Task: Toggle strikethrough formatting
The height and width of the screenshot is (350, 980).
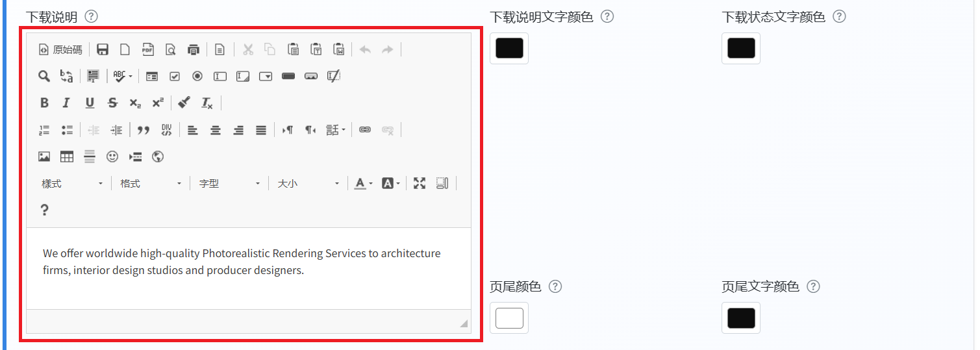Action: tap(112, 103)
